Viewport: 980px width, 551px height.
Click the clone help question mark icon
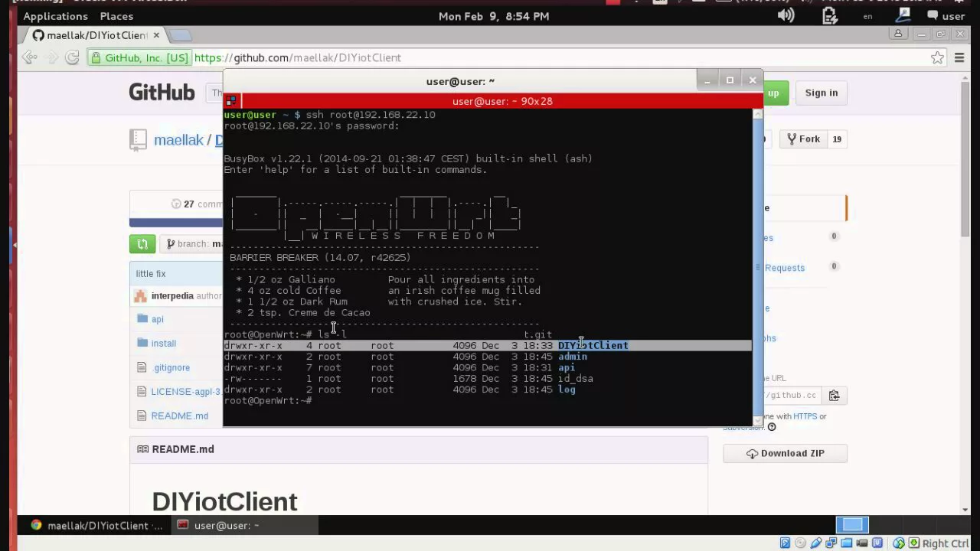point(772,427)
